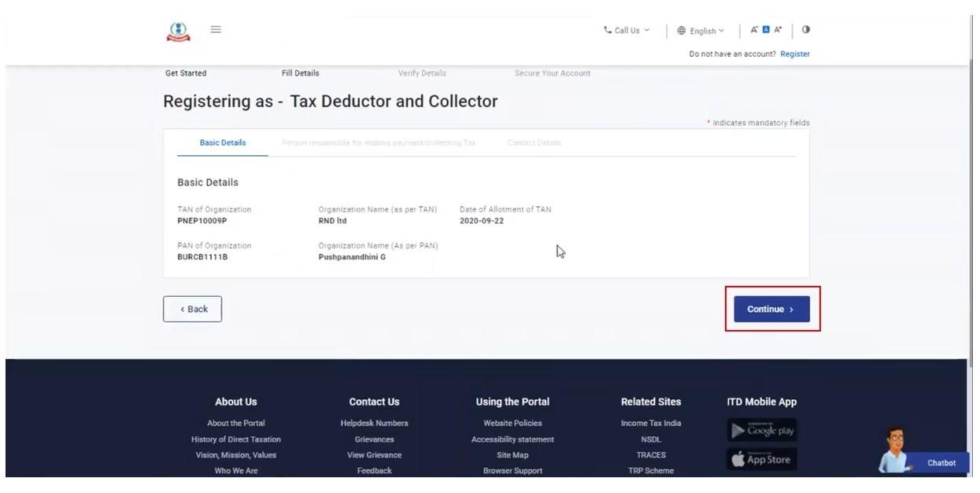
Task: Increase font size with the A+ icon
Action: click(x=778, y=29)
